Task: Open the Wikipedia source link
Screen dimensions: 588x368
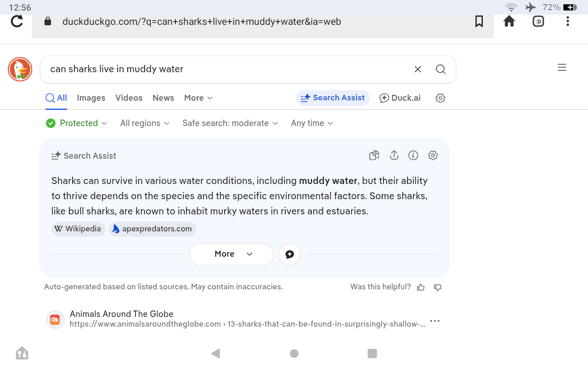Action: (79, 229)
